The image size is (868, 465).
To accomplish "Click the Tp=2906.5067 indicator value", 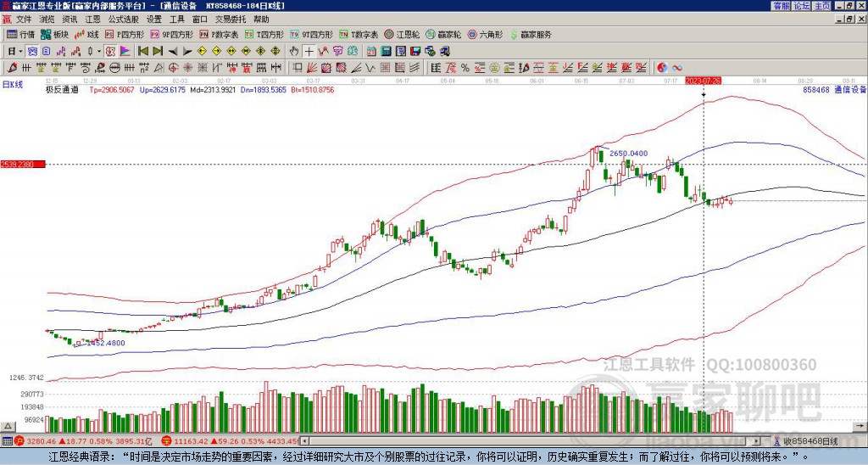I will pos(112,89).
